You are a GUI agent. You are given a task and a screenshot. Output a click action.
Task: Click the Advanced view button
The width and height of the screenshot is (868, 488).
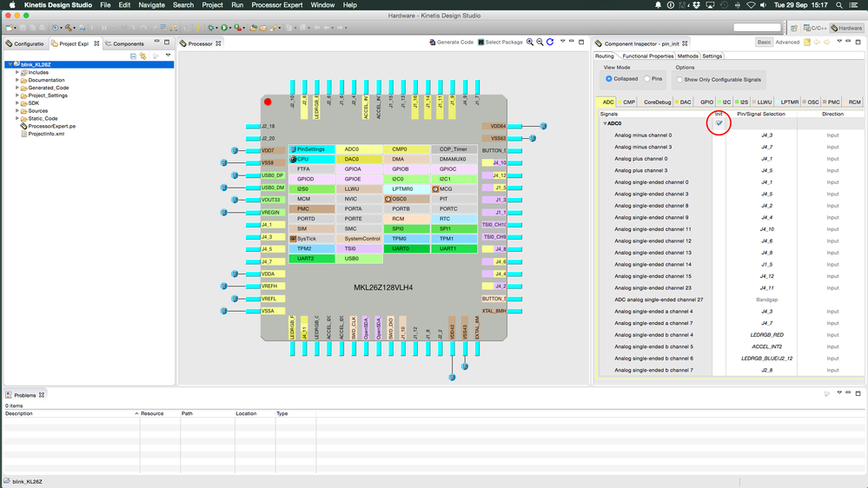pos(787,43)
